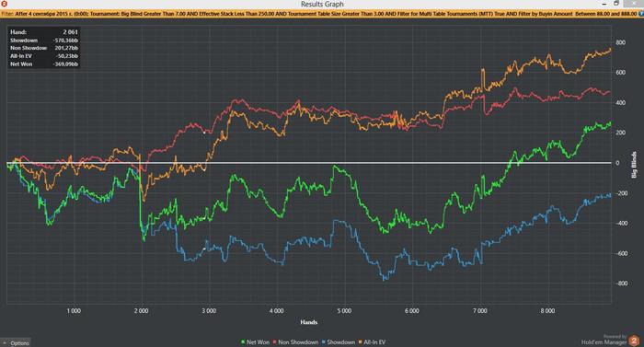
Task: Click the 3 000 x-axis label
Action: pyautogui.click(x=209, y=311)
